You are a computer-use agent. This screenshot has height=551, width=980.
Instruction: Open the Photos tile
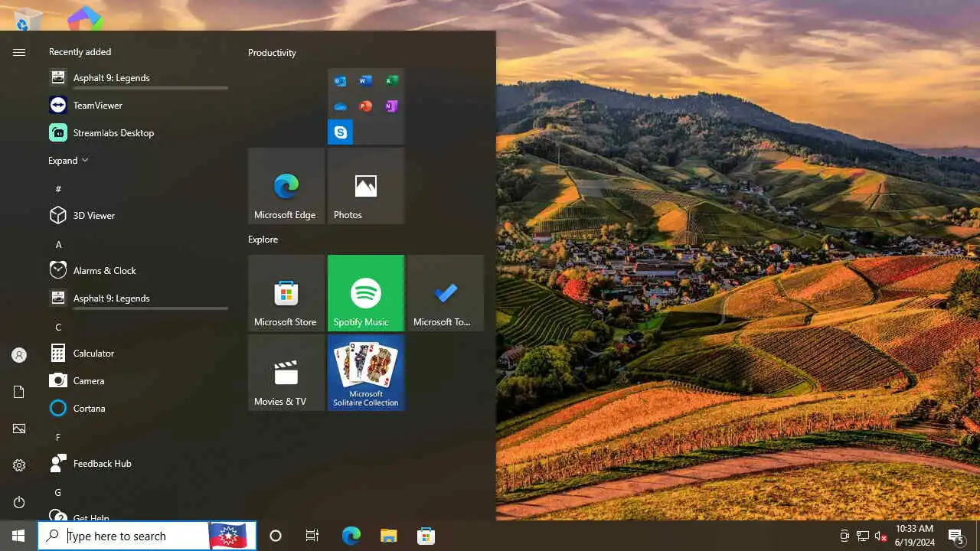(x=366, y=186)
